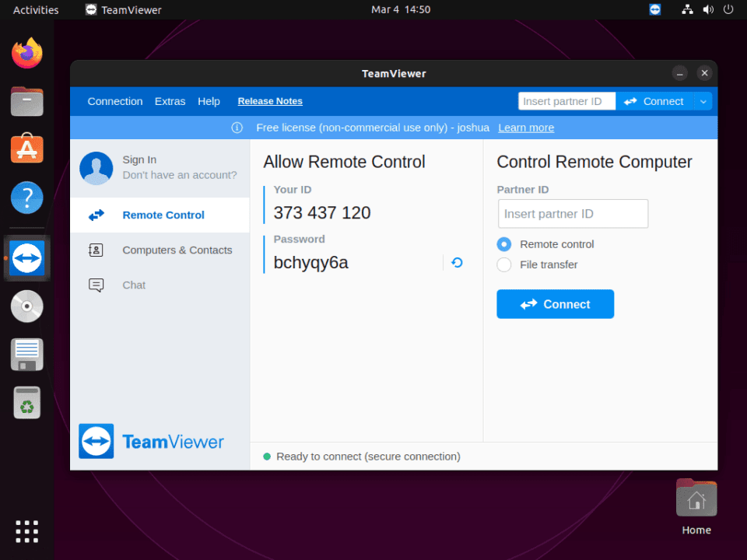747x560 pixels.
Task: Select the Remote control option
Action: pyautogui.click(x=503, y=243)
